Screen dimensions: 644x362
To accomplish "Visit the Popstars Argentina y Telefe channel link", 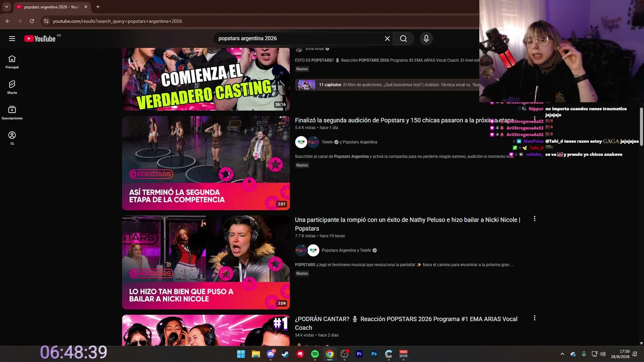I will (346, 250).
